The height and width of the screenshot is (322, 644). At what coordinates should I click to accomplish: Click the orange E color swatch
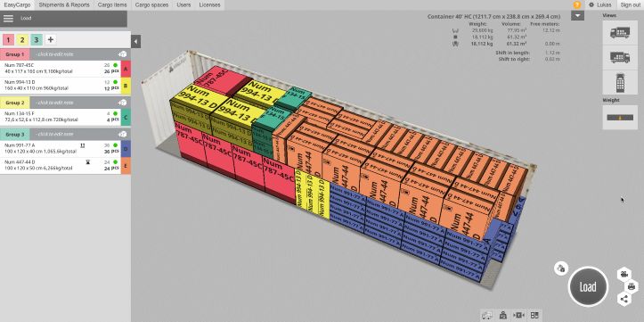[x=126, y=166]
